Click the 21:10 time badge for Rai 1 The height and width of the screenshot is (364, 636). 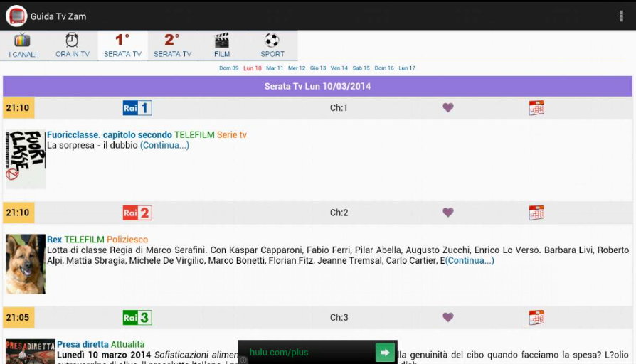click(18, 108)
